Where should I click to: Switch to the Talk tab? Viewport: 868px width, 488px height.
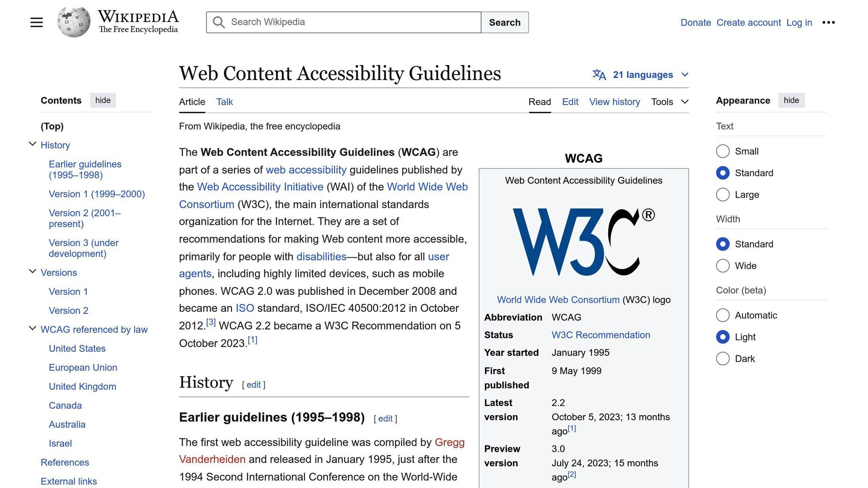coord(224,102)
